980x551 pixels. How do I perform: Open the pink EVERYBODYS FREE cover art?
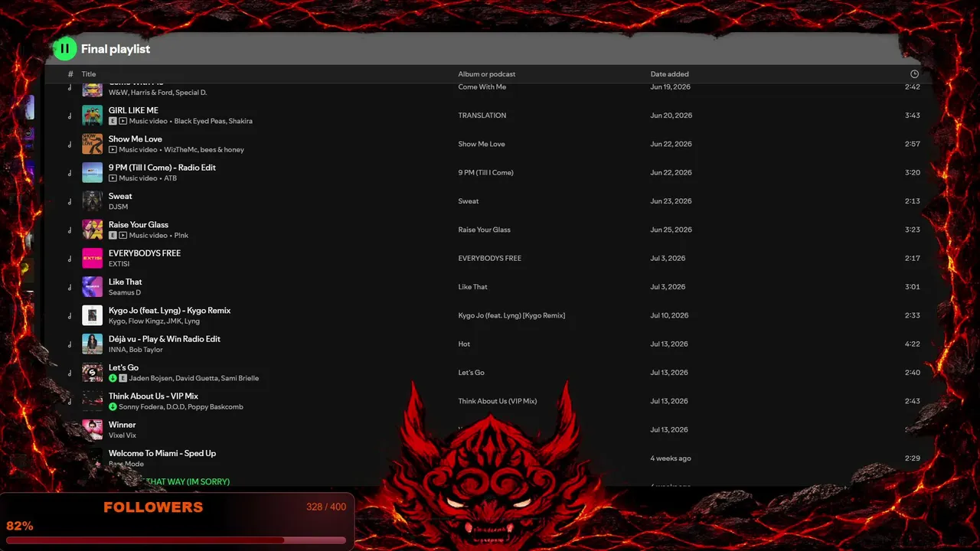coord(92,258)
